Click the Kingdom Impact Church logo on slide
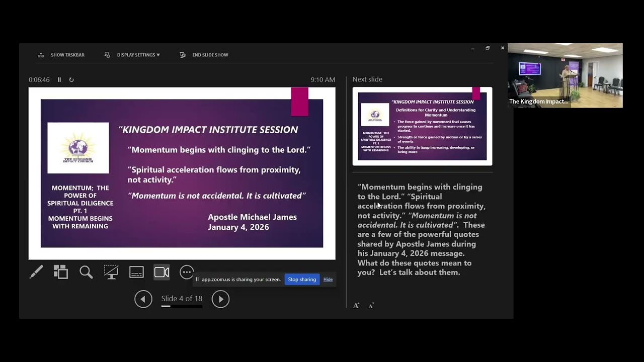 tap(78, 148)
